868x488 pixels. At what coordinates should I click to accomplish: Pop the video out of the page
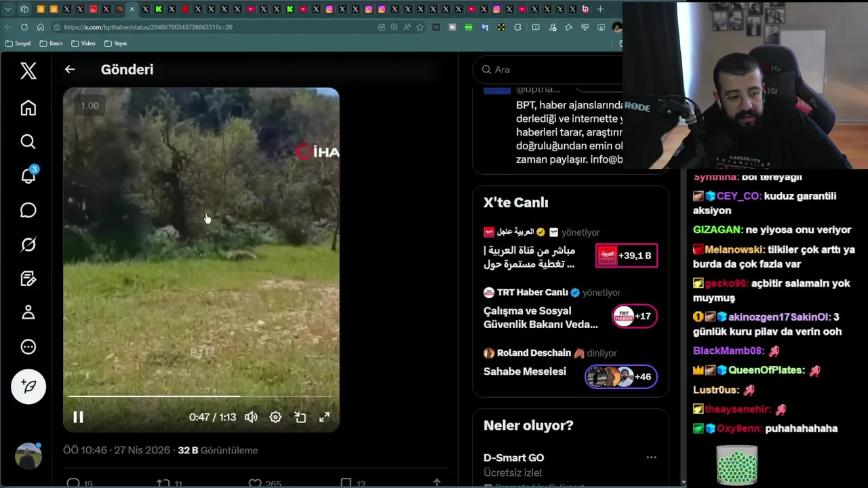[x=300, y=417]
